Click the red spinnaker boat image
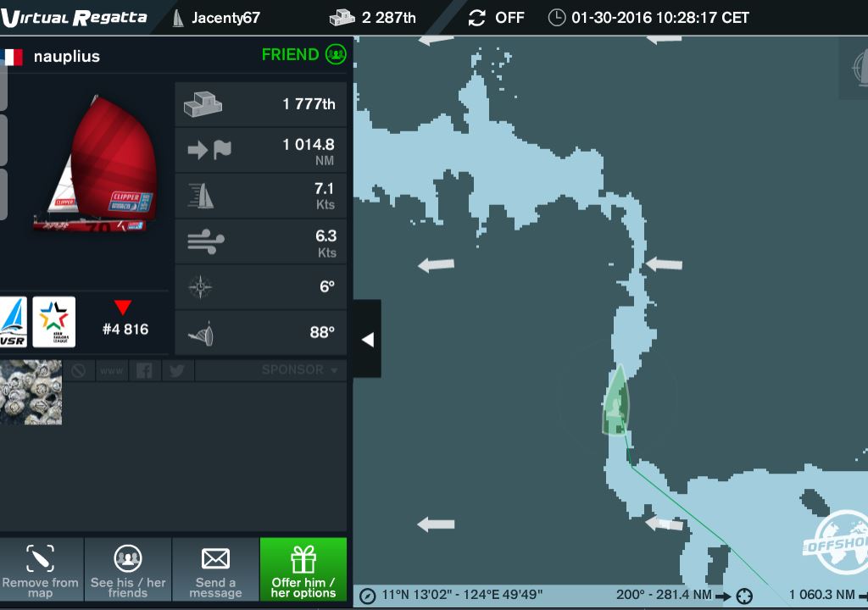This screenshot has height=610, width=868. click(97, 164)
